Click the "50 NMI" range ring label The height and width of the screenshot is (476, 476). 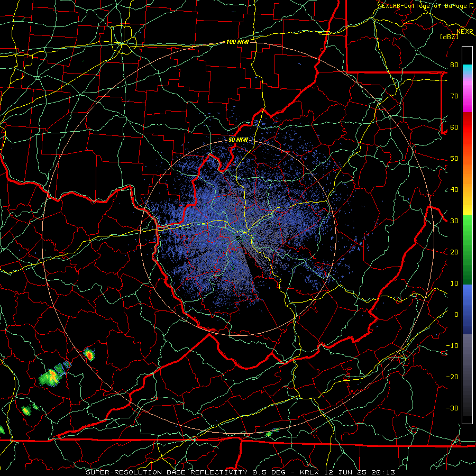[238, 140]
